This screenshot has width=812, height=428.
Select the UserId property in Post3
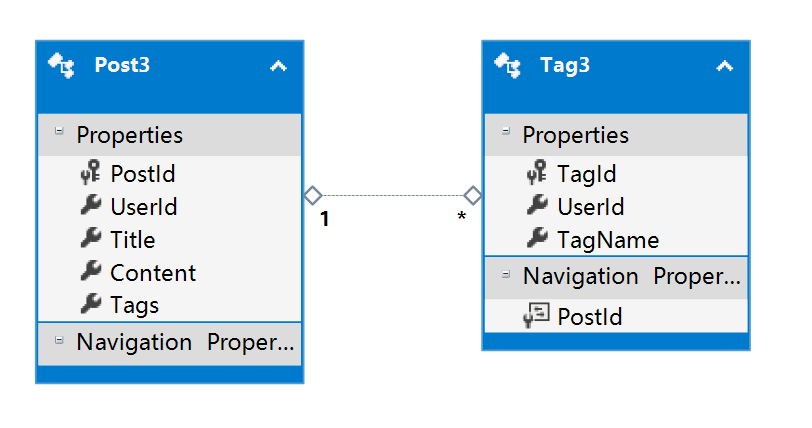click(x=143, y=207)
